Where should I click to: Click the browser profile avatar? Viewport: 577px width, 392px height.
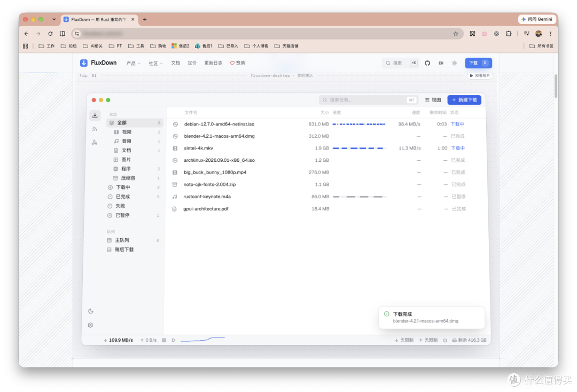(539, 34)
